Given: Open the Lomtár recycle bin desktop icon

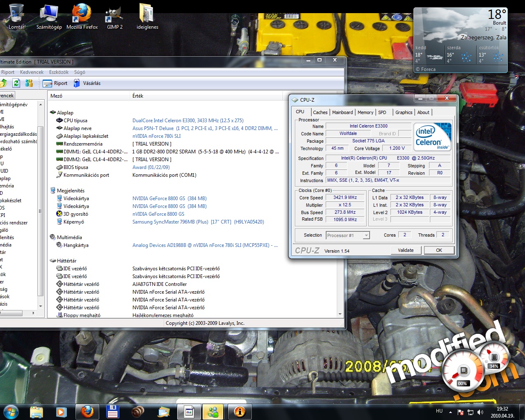Looking at the screenshot, I should pyautogui.click(x=16, y=16).
